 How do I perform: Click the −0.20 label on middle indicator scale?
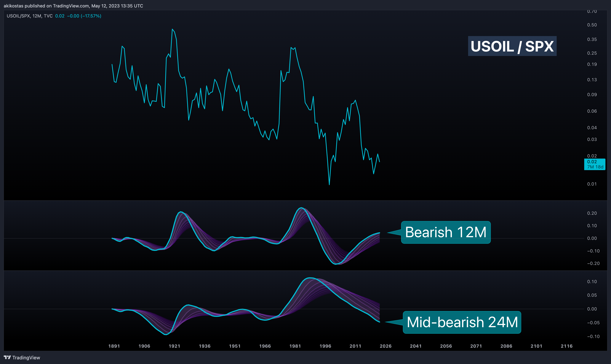coord(593,263)
